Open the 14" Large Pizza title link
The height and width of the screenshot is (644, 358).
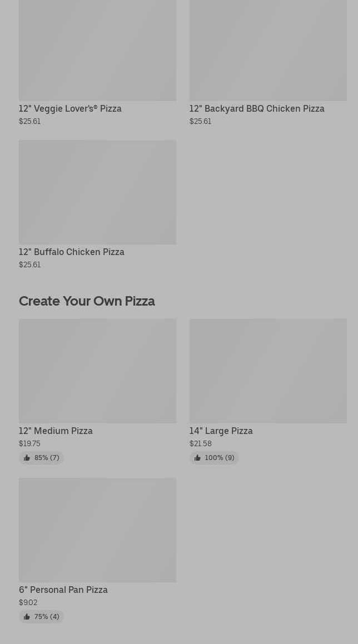[221, 431]
